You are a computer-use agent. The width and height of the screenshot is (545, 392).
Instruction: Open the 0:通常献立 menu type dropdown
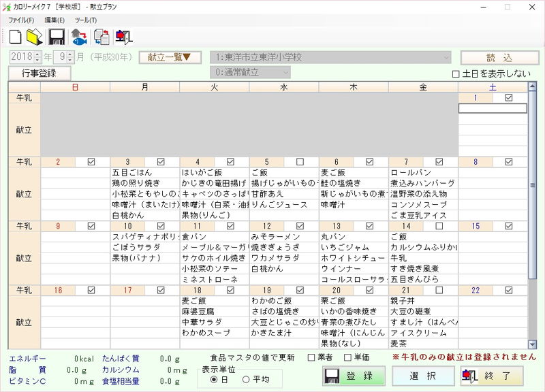coord(250,72)
